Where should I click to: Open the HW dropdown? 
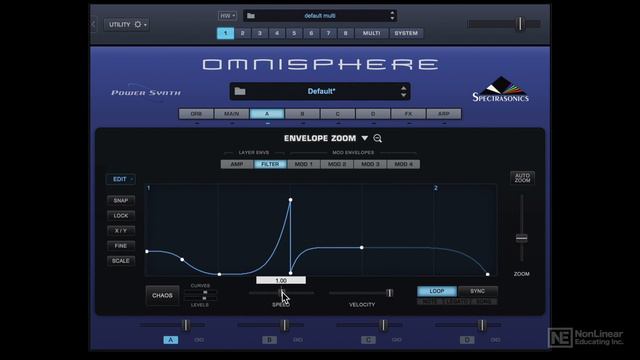point(227,16)
